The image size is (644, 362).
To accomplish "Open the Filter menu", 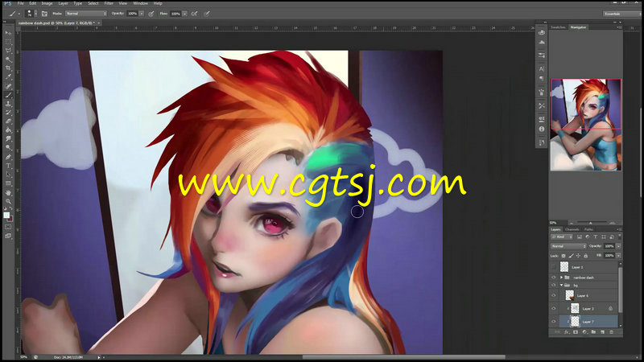I will pyautogui.click(x=109, y=3).
